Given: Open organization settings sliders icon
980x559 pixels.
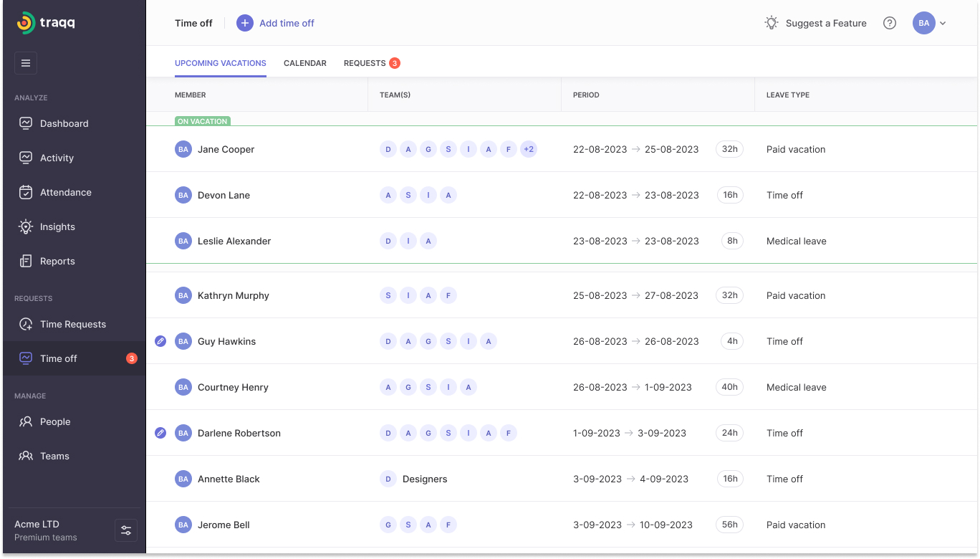Looking at the screenshot, I should 126,530.
